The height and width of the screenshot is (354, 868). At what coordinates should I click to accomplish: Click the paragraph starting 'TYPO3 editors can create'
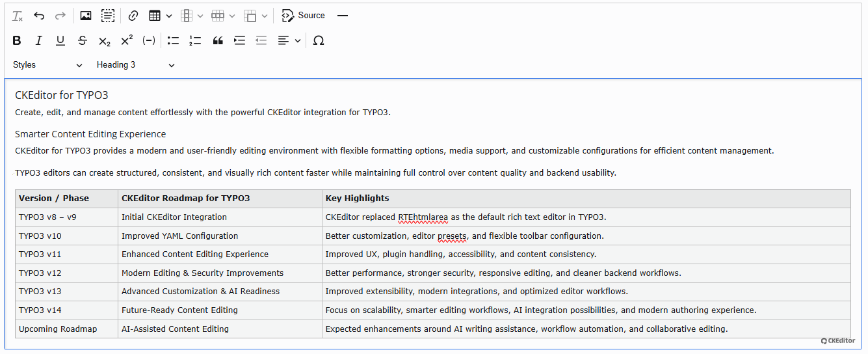click(315, 173)
